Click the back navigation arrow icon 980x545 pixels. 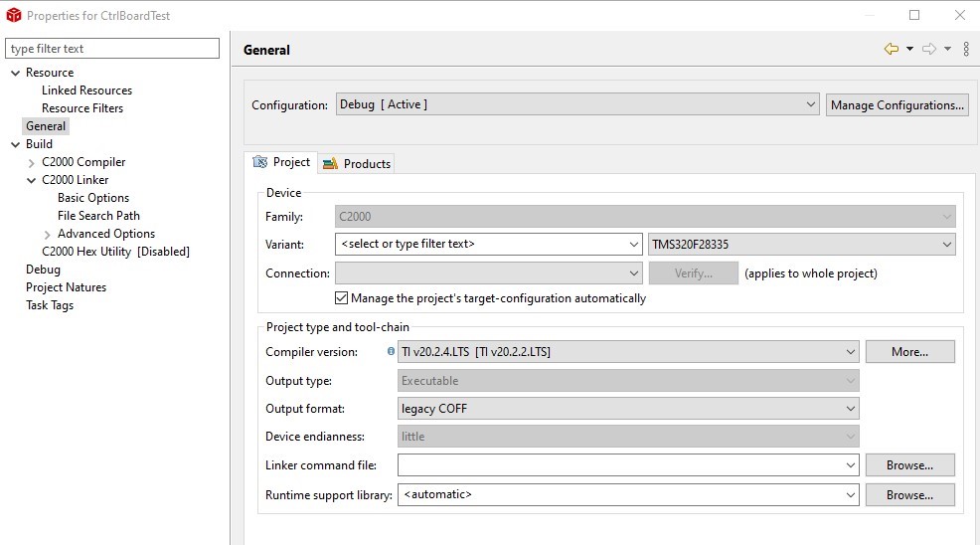(x=891, y=49)
